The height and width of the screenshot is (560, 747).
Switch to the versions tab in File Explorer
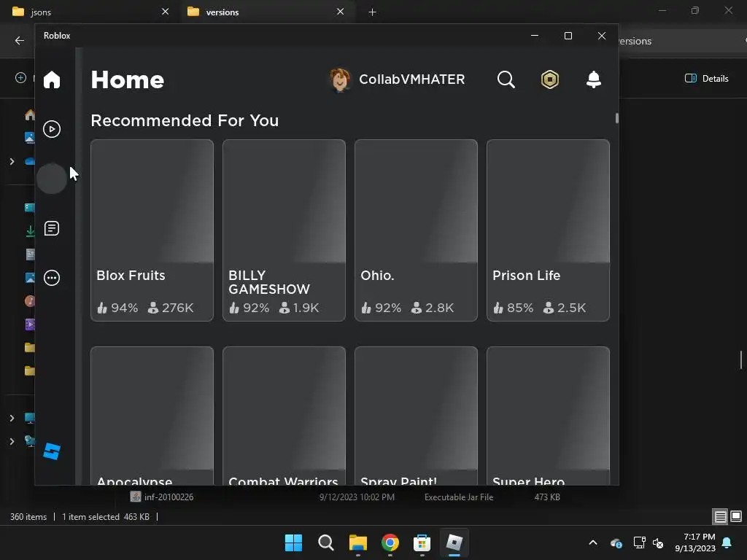267,12
